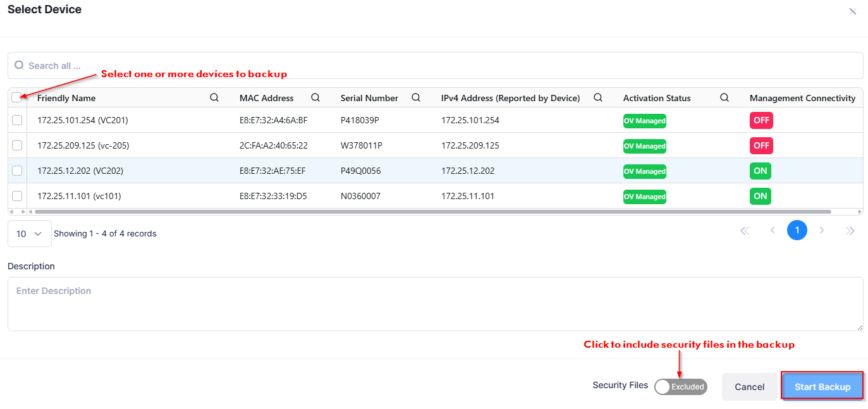Check the select-all devices header checkbox

[16, 98]
